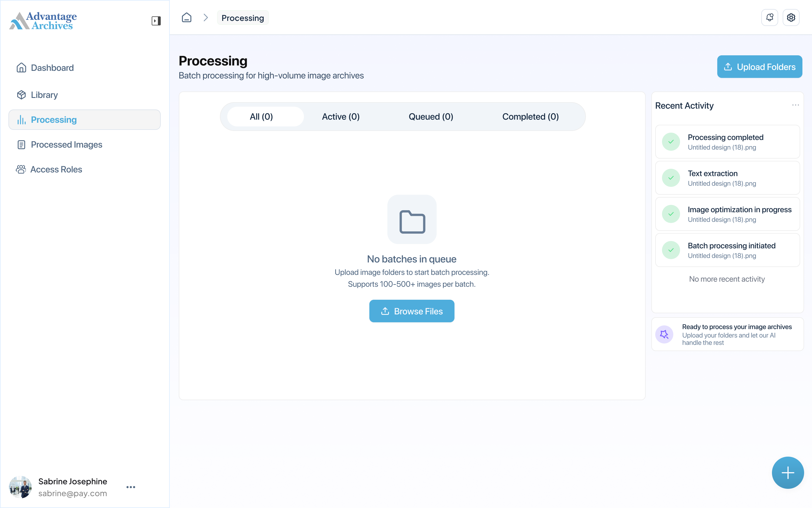Go home via the breadcrumb house icon
The width and height of the screenshot is (812, 508).
[x=187, y=17]
